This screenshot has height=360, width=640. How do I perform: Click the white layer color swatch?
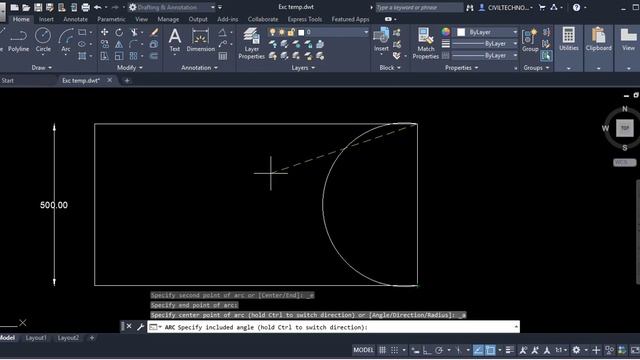click(301, 32)
